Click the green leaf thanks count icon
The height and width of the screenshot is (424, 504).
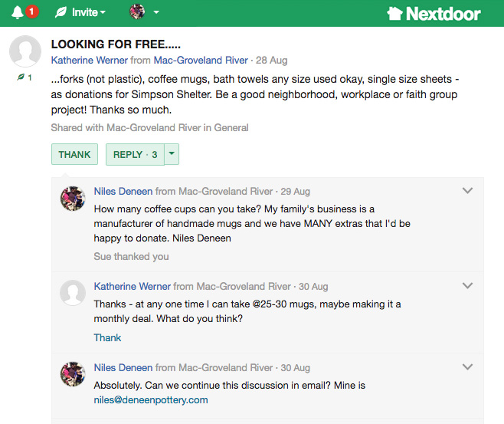coord(21,77)
